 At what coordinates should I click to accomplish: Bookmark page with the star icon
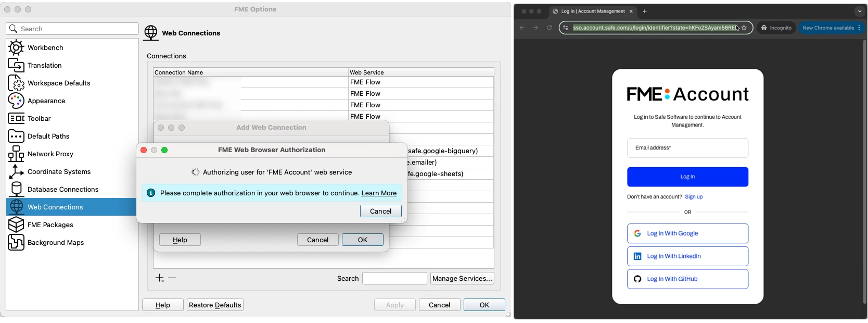coord(744,28)
